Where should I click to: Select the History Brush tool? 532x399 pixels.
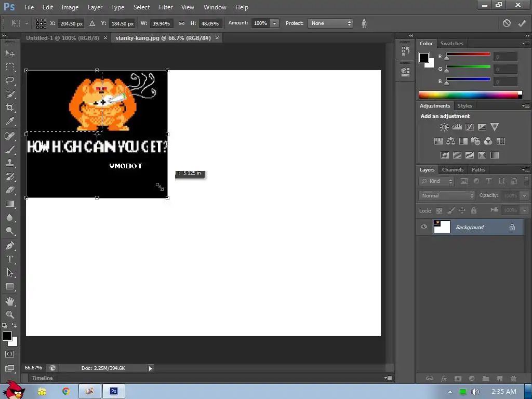[10, 177]
